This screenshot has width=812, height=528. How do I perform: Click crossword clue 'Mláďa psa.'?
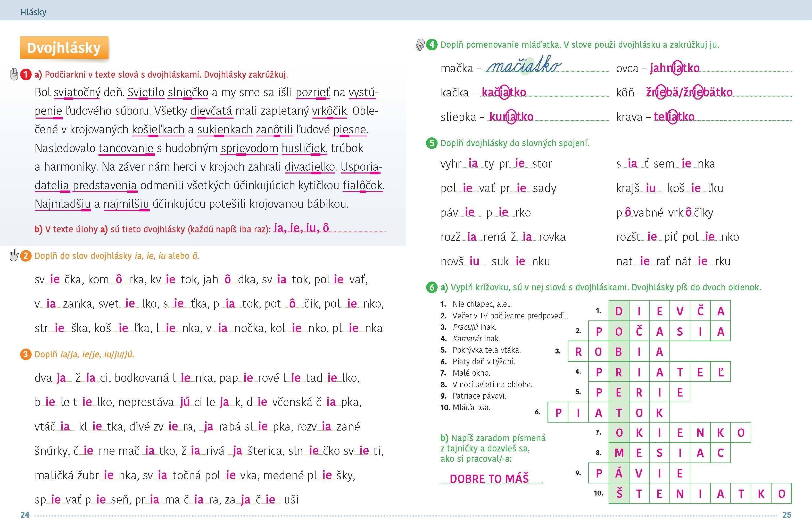pos(471,407)
